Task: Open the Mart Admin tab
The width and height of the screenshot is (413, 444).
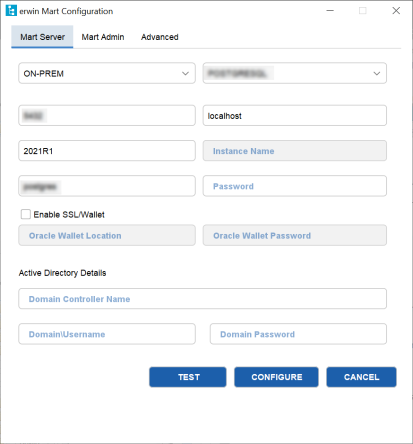Action: point(103,37)
